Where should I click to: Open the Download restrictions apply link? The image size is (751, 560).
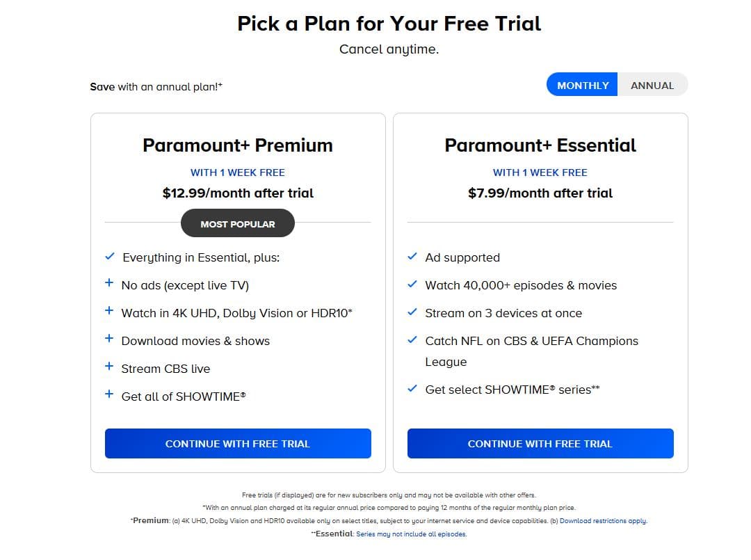pos(603,520)
